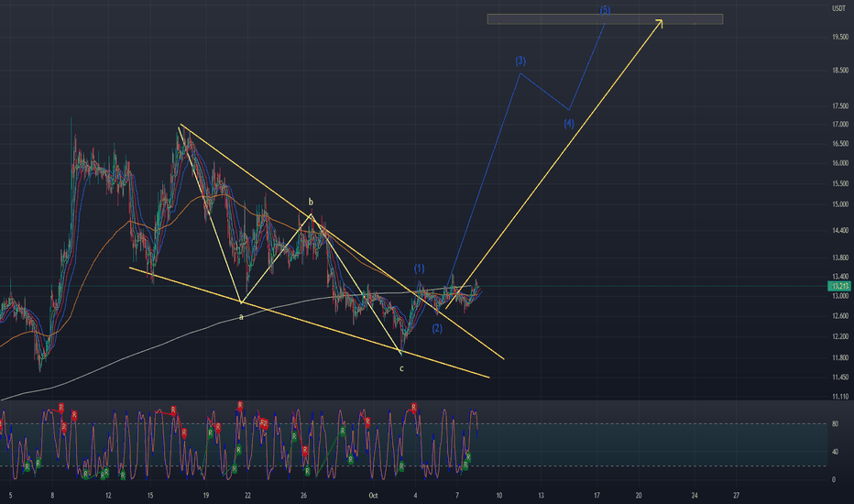Click the 12.600 price axis label

(840, 316)
